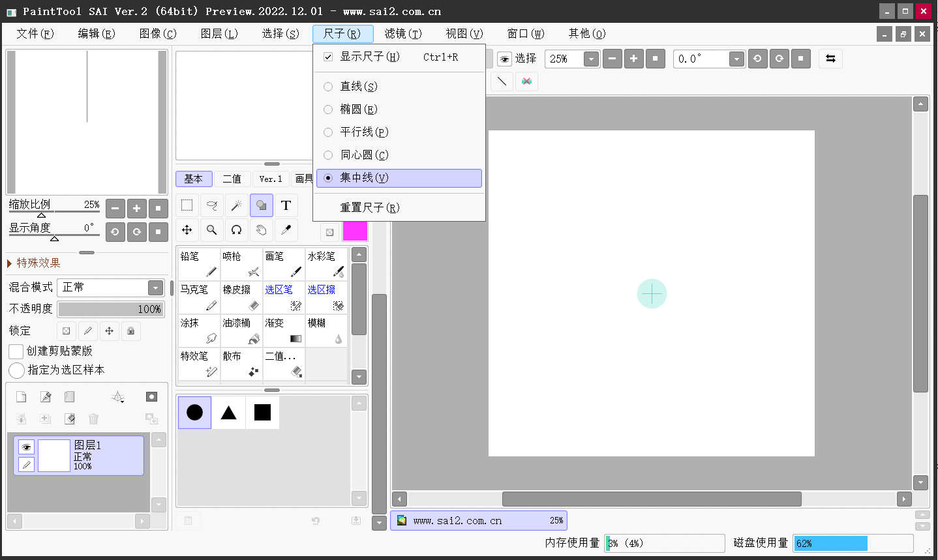Click the www.sai2.com.cn document tab
The width and height of the screenshot is (938, 560).
[x=479, y=520]
